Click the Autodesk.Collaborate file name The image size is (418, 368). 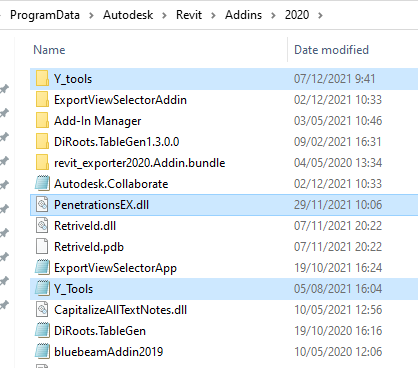click(111, 184)
